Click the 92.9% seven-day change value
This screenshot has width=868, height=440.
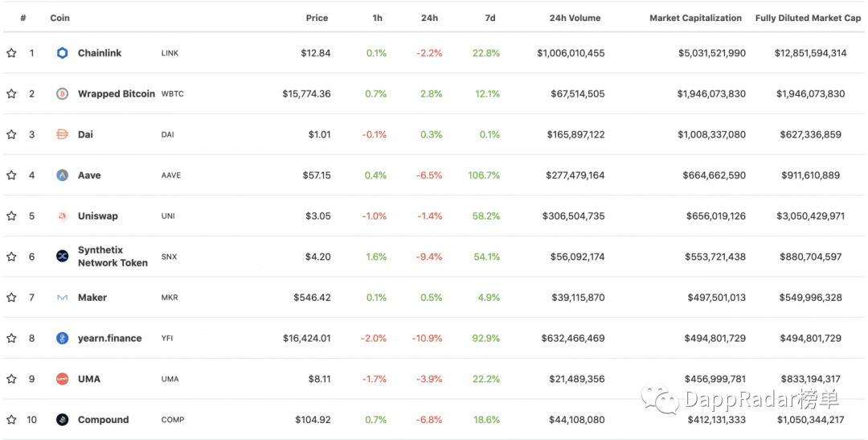pos(486,338)
